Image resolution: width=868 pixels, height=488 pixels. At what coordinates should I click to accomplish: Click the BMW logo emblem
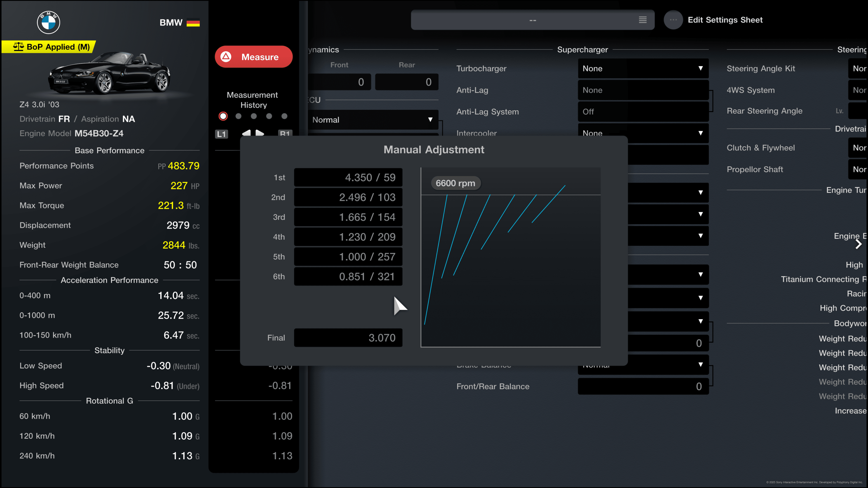coord(48,22)
